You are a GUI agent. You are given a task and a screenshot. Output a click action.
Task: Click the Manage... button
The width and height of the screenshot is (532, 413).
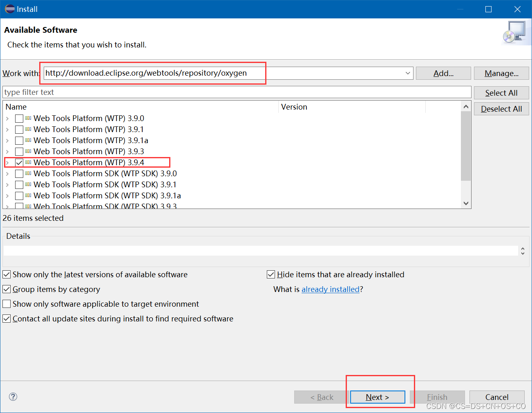pos(501,73)
